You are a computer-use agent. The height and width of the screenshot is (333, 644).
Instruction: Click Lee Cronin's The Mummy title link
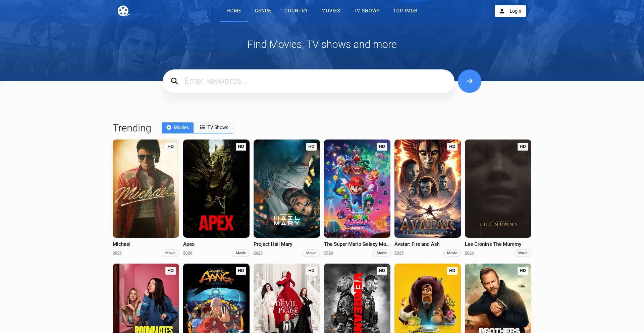tap(493, 244)
